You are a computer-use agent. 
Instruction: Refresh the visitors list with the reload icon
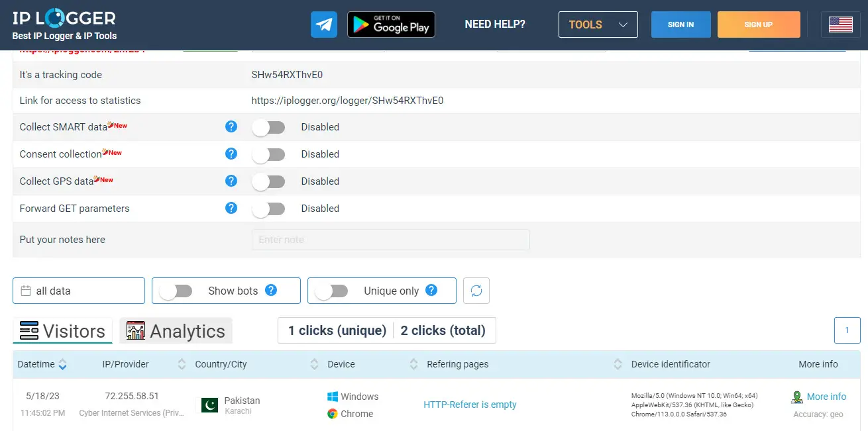[x=476, y=290]
